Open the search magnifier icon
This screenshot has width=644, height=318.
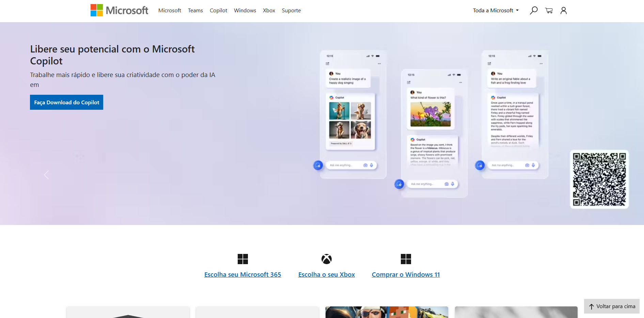click(x=534, y=11)
